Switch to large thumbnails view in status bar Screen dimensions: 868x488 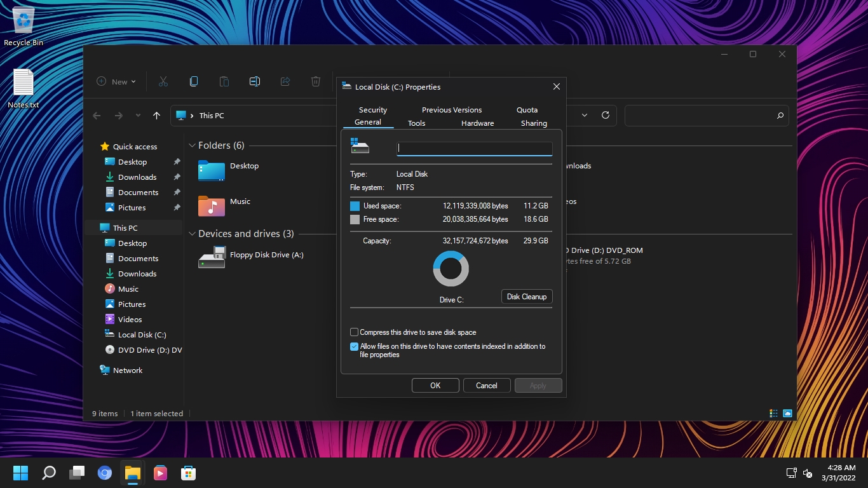pyautogui.click(x=787, y=413)
